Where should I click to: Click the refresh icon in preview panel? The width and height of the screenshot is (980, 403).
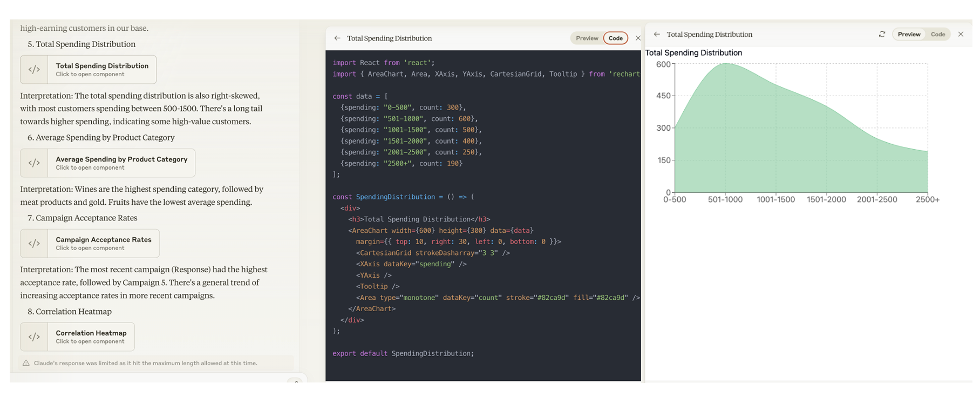(882, 35)
